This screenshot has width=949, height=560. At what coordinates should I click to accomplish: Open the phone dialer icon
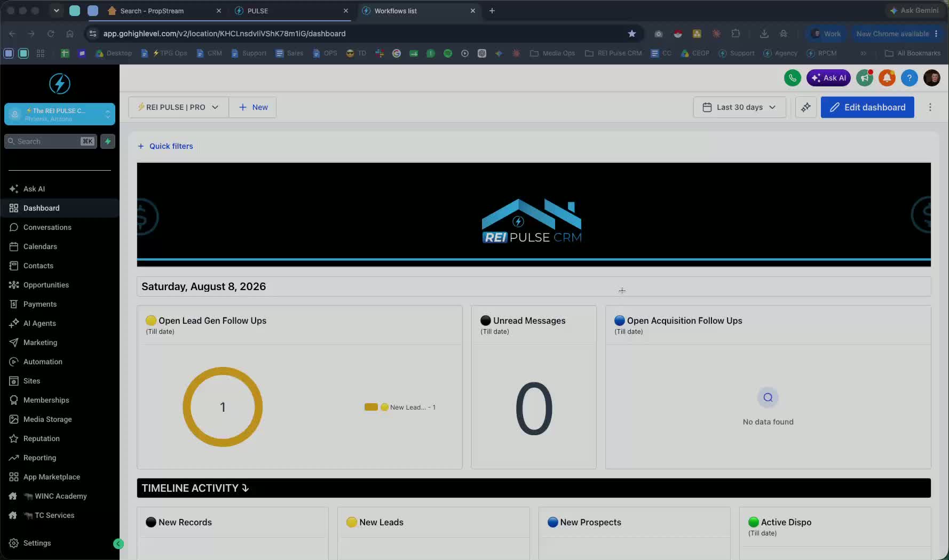tap(793, 78)
